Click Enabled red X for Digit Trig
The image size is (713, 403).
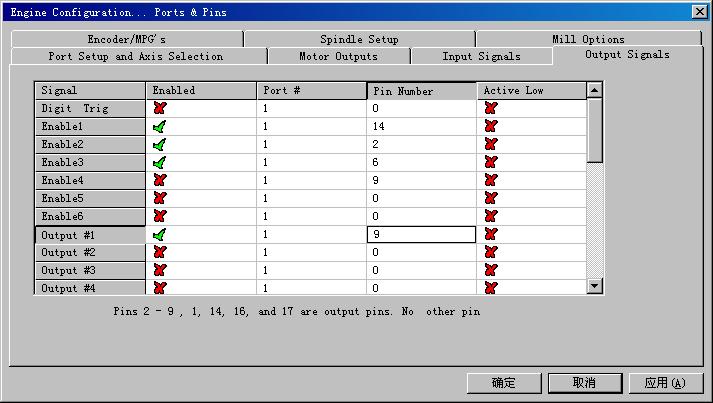(x=159, y=109)
